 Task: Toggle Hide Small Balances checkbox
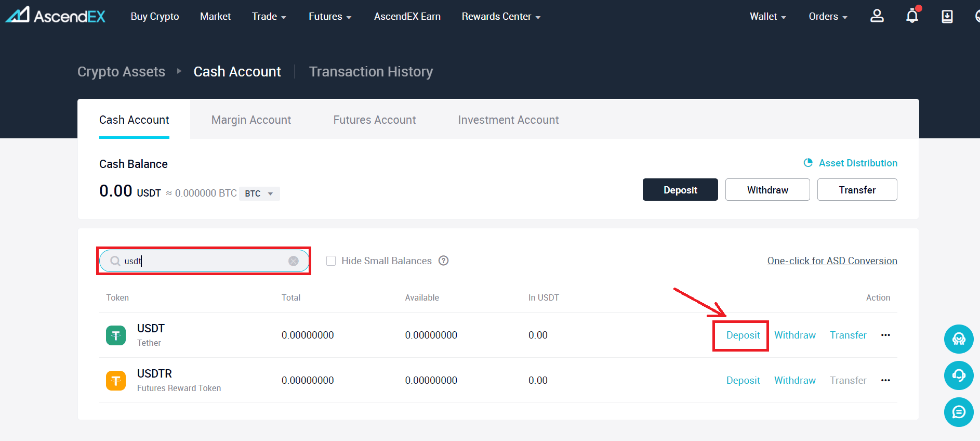click(331, 261)
